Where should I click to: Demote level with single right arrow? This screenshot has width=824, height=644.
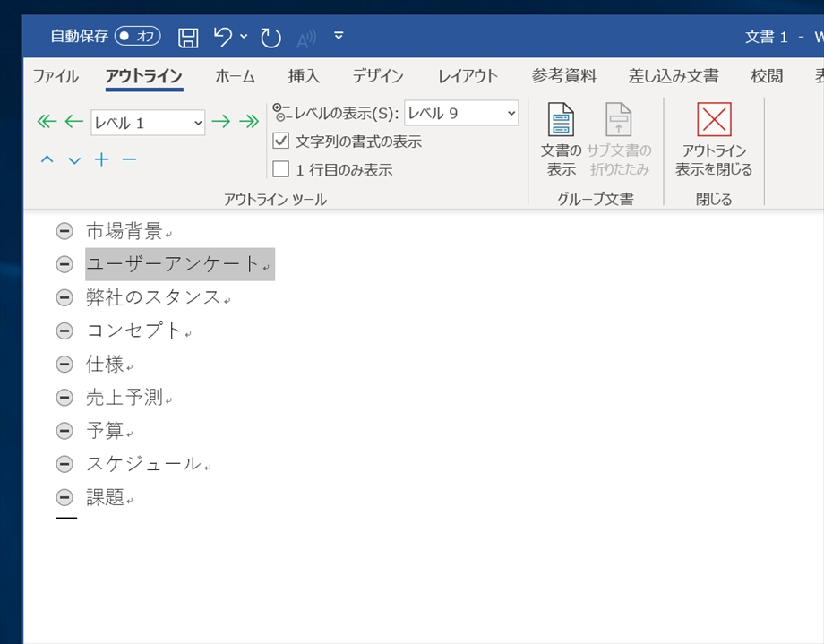pos(220,123)
